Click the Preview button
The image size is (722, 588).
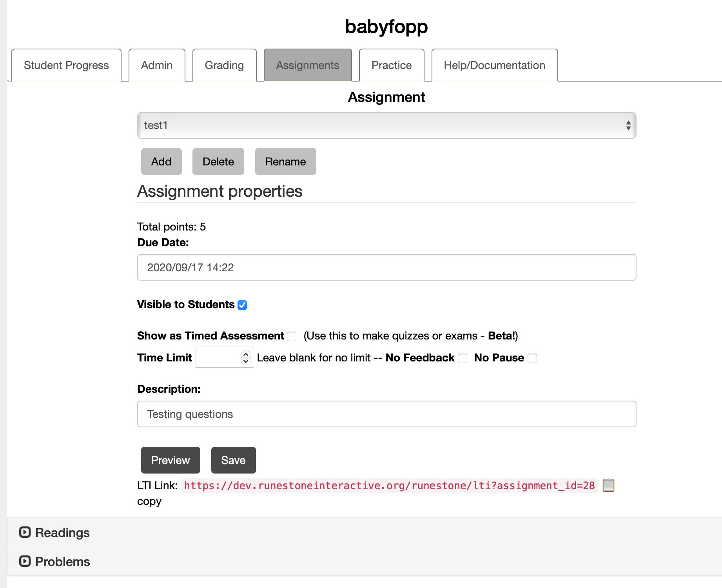coord(171,460)
